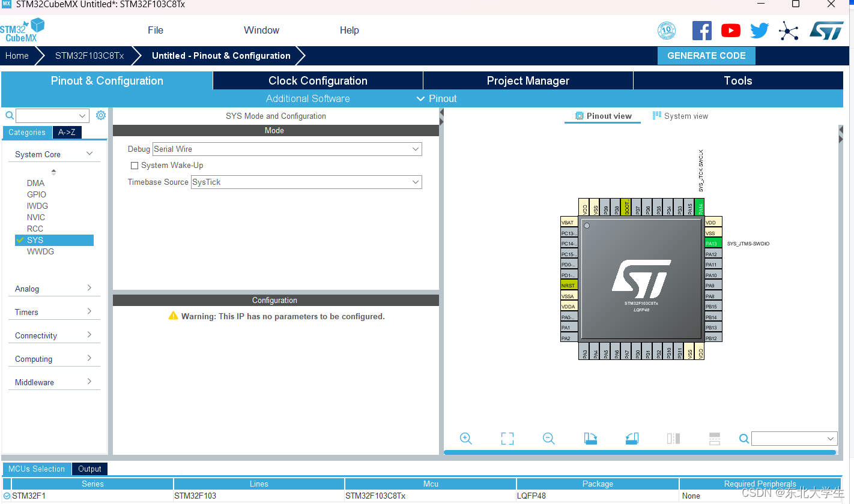Open the pin search combo box
The height and width of the screenshot is (504, 854).
tap(794, 439)
